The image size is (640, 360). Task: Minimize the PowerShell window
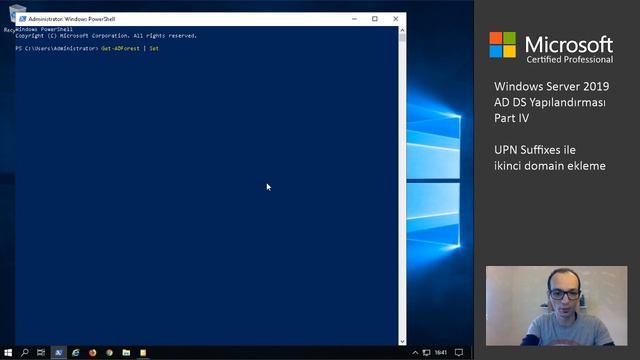point(354,19)
